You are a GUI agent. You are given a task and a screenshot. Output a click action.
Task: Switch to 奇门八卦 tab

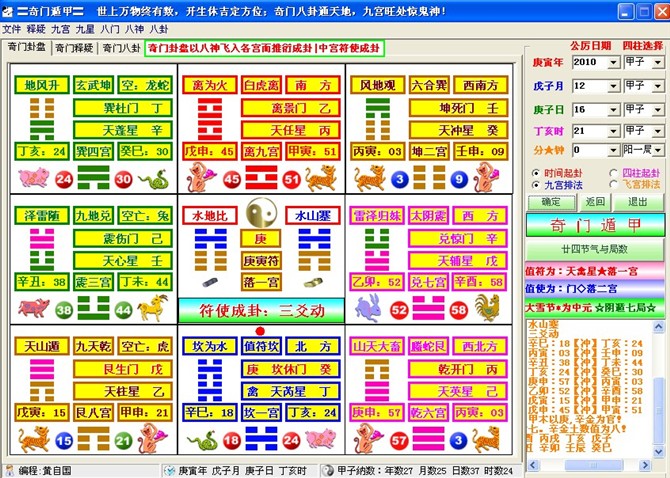(x=121, y=48)
